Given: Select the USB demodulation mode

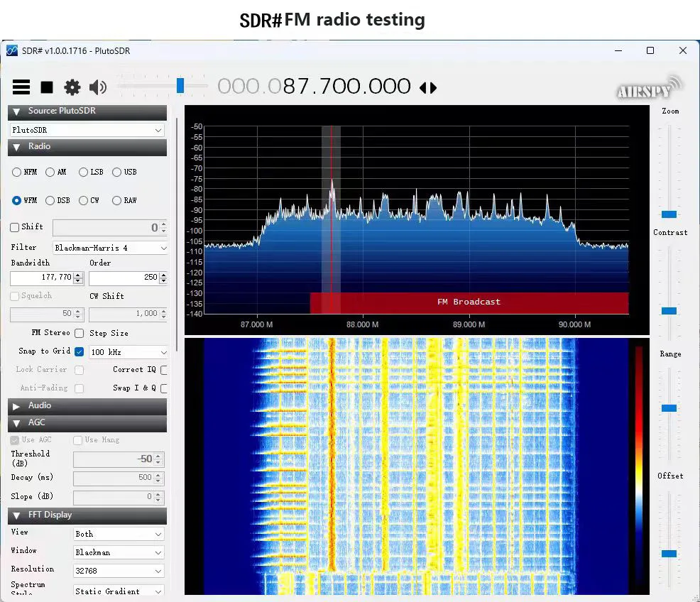Looking at the screenshot, I should [116, 172].
